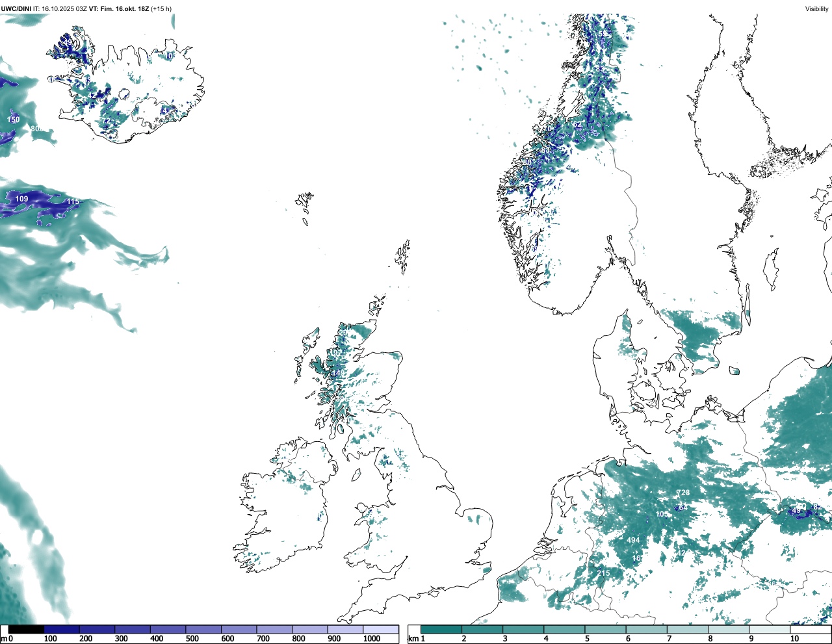The width and height of the screenshot is (832, 644).
Task: Click the '728' visibility value over Germany
Action: click(x=683, y=493)
